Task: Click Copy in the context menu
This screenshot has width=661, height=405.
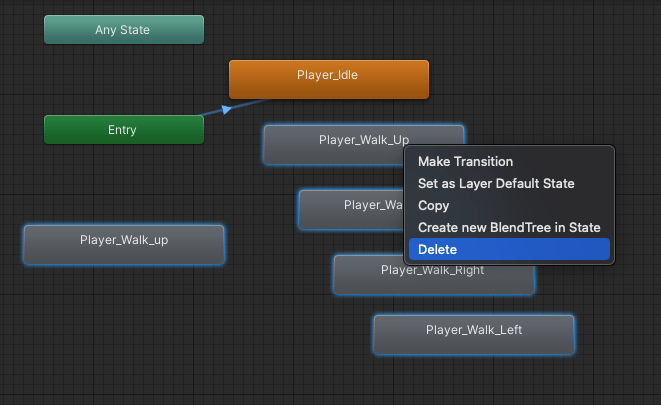Action: pos(434,205)
